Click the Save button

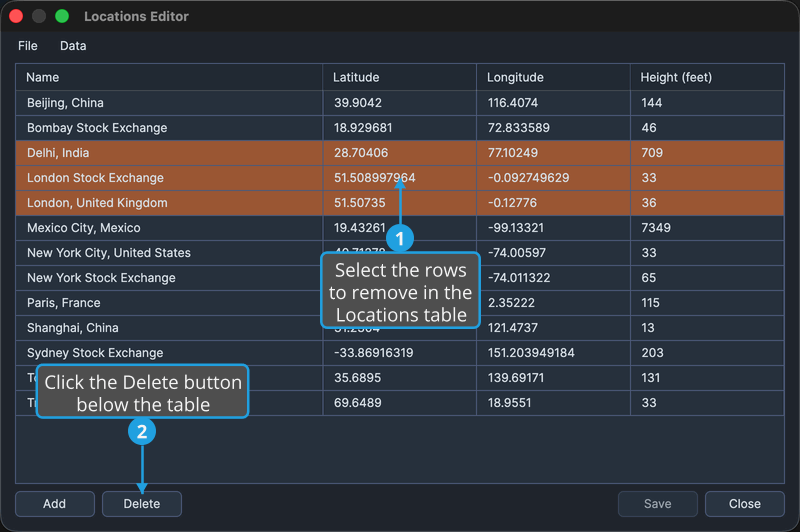point(658,503)
